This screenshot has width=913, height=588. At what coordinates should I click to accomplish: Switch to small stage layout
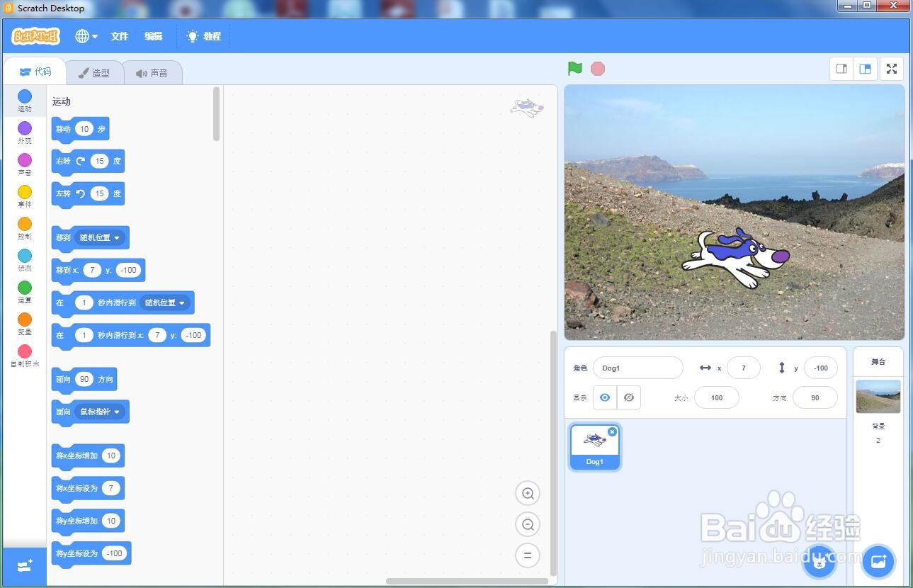(841, 69)
